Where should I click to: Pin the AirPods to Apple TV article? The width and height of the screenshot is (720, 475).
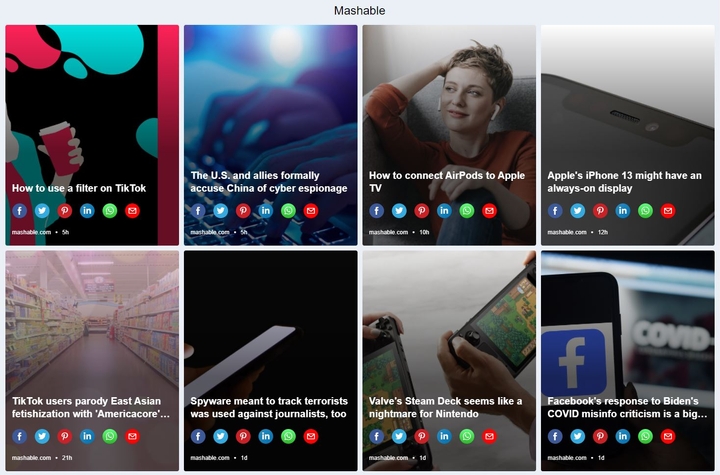(422, 211)
